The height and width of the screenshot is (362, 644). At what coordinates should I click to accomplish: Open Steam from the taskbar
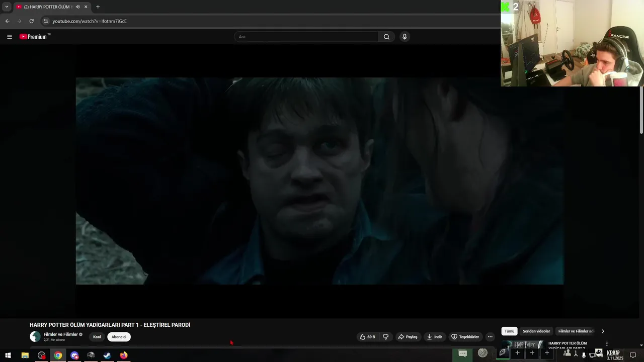coord(107,355)
